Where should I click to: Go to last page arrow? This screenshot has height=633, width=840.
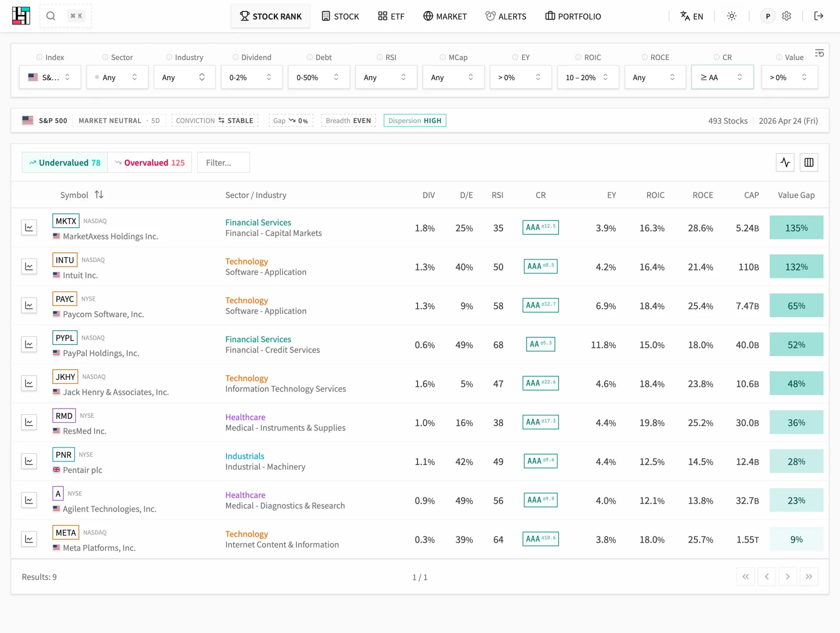pyautogui.click(x=809, y=577)
